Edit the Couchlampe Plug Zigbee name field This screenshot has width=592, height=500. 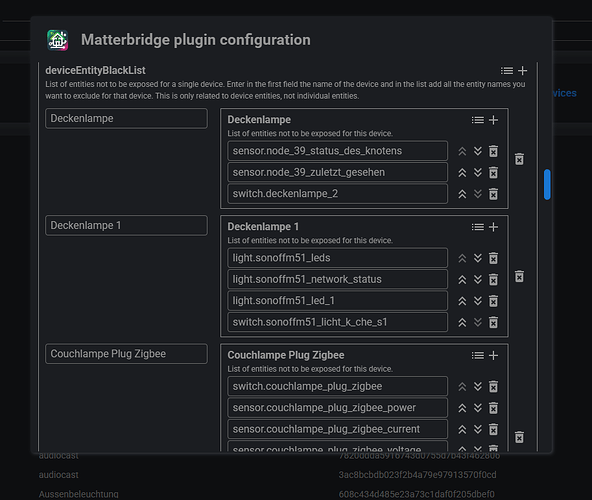(126, 354)
